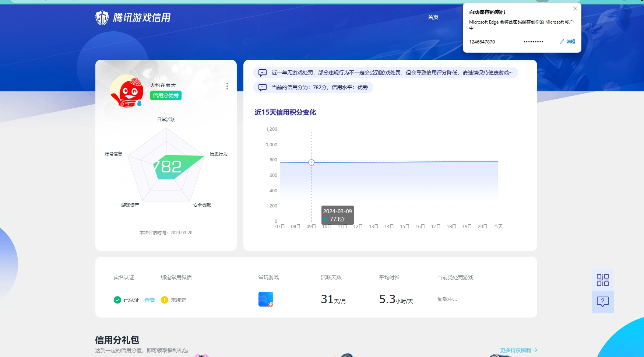This screenshot has width=644, height=357.
Task: Select the saved username 1246647870
Action: (482, 42)
